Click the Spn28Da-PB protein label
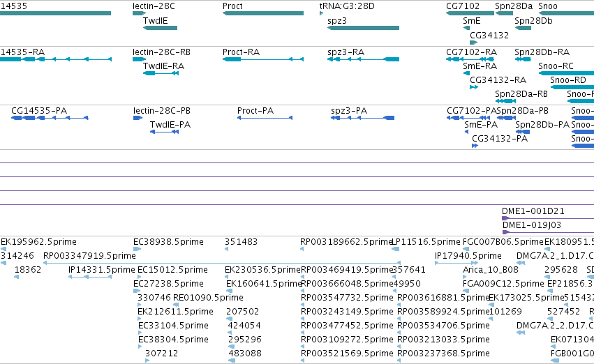 [522, 110]
